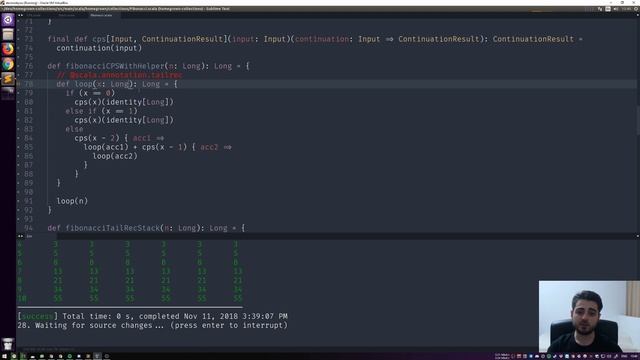The width and height of the screenshot is (640, 360).
Task: Click first 'cps(x)(identity[Long])' on line 80
Action: click(x=124, y=102)
